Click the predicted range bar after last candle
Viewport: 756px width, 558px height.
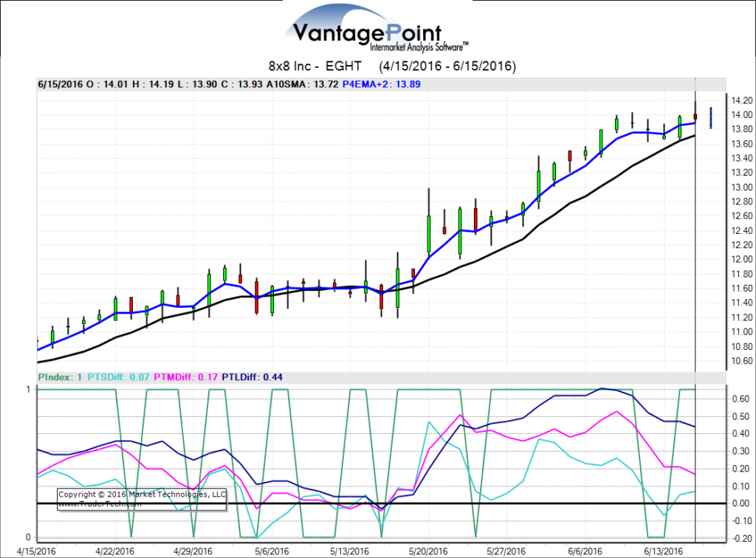coord(711,118)
